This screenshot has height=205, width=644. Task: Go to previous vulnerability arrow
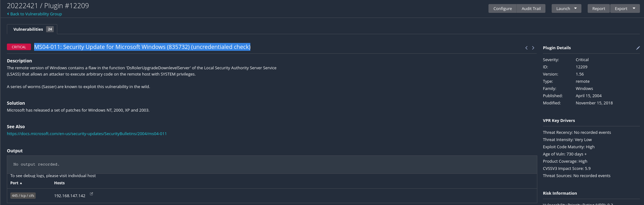coord(526,48)
